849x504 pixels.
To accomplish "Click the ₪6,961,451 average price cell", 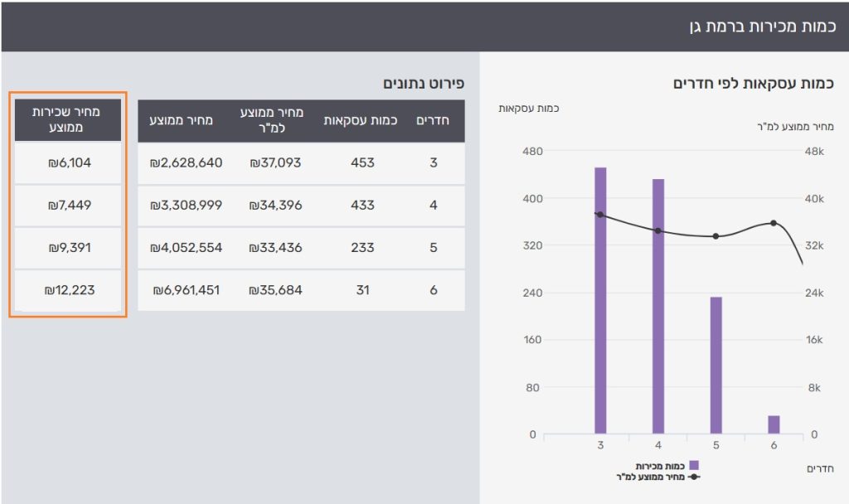I will point(186,290).
